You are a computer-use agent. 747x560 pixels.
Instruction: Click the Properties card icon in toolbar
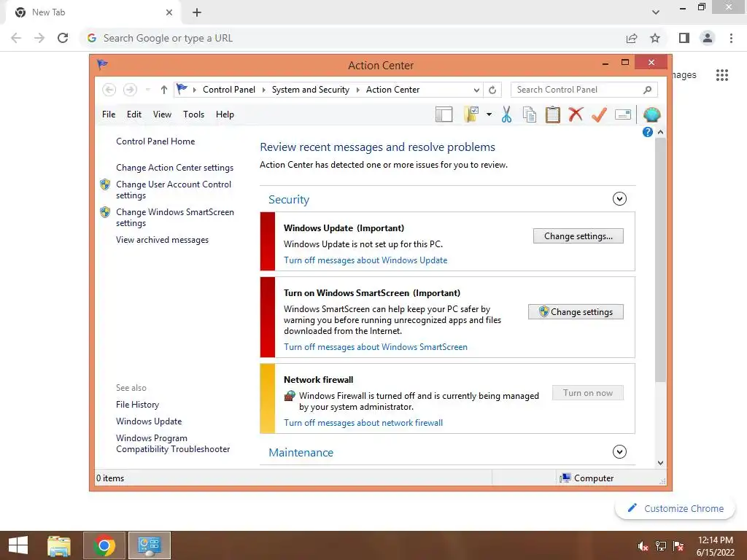pos(623,114)
